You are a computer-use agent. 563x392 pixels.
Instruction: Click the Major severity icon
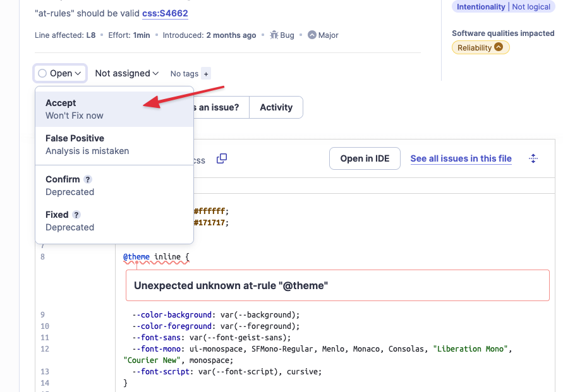[x=312, y=35]
